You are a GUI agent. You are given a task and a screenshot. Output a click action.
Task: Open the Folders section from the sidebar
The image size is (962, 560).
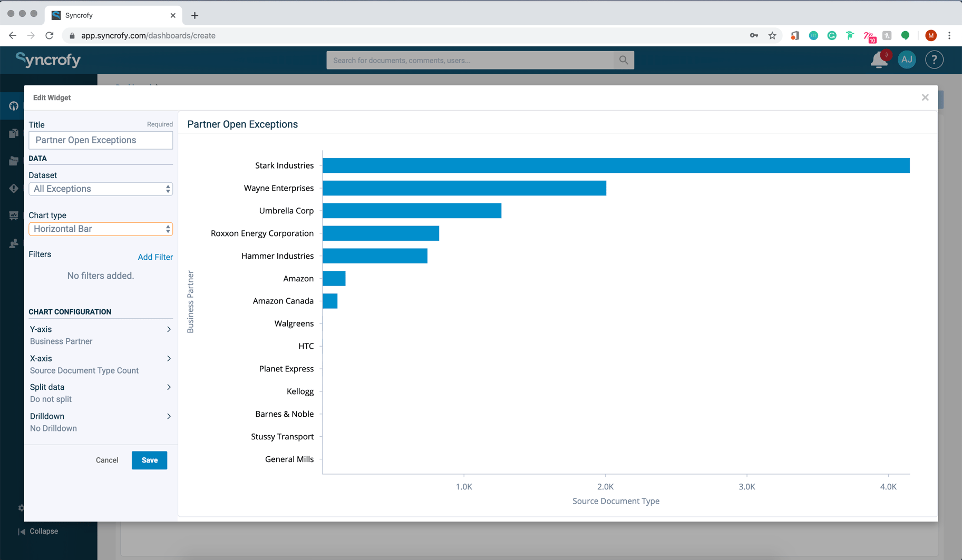13,161
